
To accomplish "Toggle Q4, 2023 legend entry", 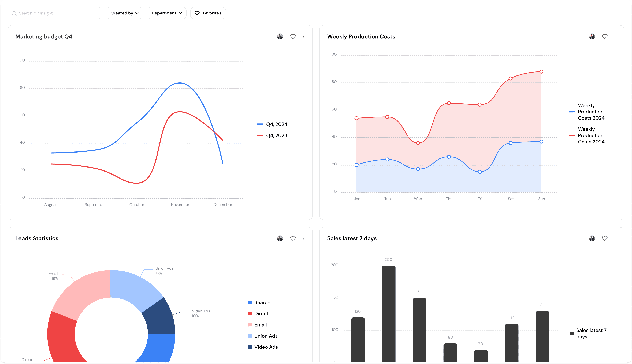I will [272, 135].
